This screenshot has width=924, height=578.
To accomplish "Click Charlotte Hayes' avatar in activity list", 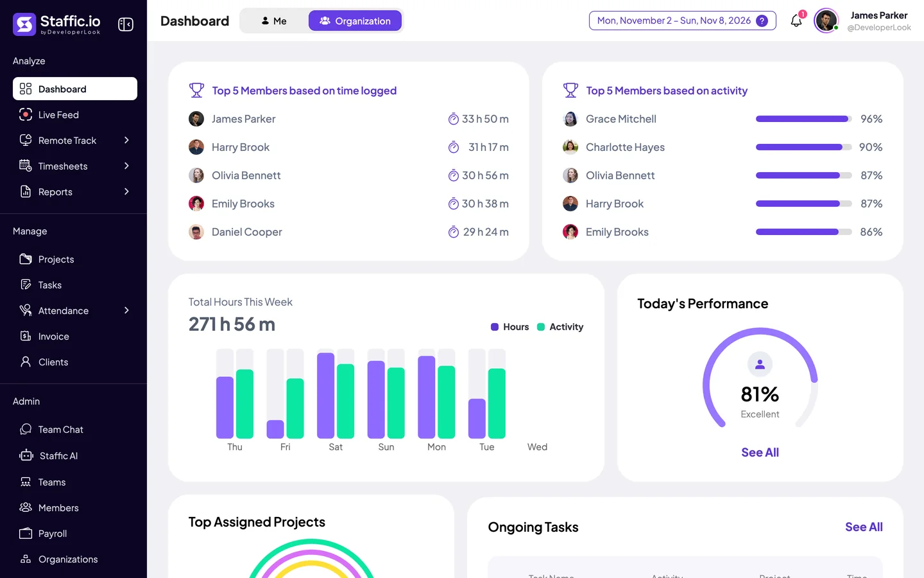I will (x=570, y=147).
